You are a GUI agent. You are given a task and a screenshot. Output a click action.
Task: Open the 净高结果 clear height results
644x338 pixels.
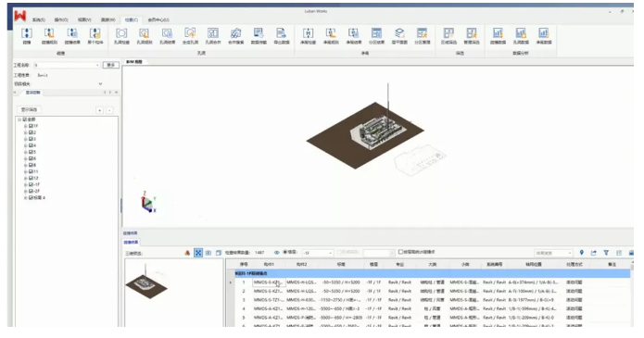point(354,36)
